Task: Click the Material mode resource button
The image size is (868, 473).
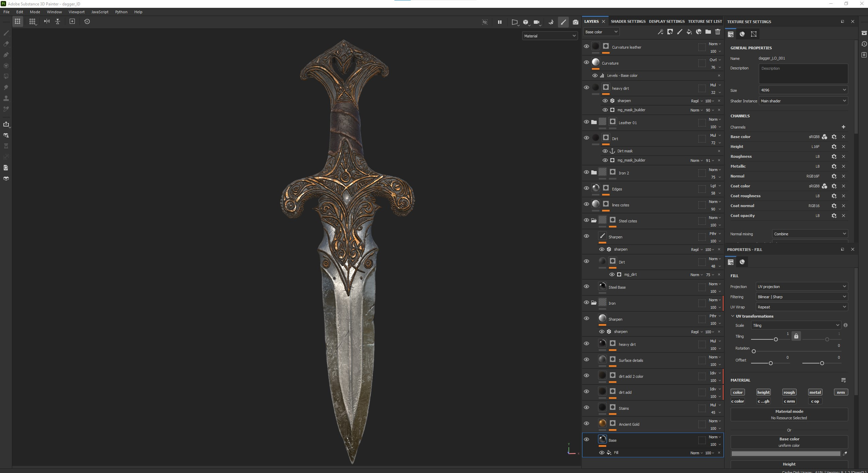Action: [x=789, y=415]
